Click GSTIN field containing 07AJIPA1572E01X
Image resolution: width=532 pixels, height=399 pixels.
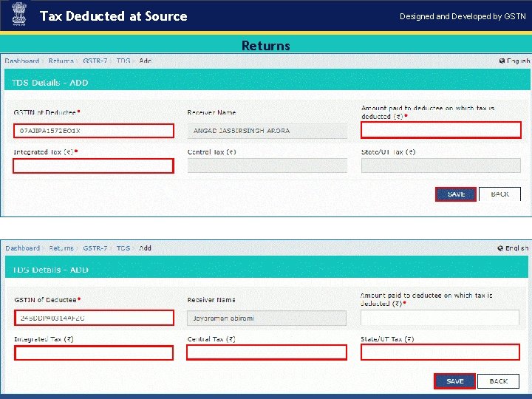tap(94, 131)
